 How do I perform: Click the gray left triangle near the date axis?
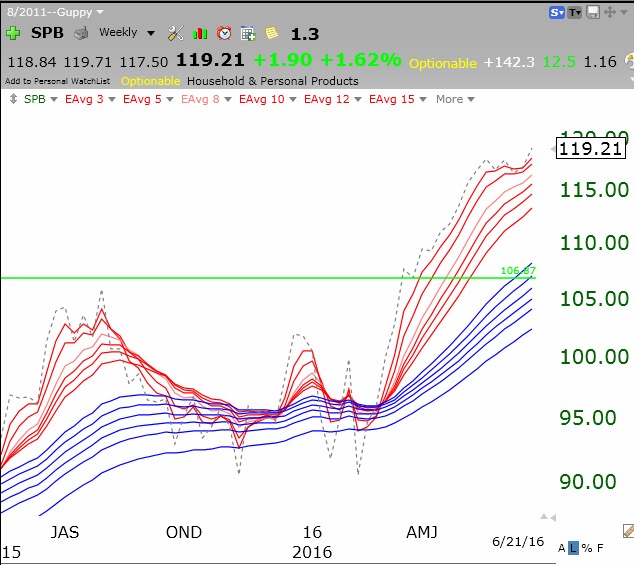553,517
